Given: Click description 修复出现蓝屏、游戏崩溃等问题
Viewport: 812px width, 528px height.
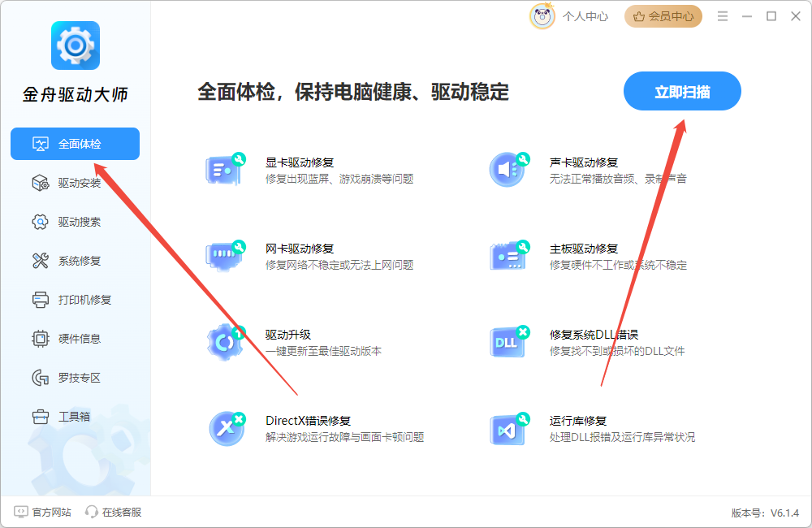Looking at the screenshot, I should click(339, 179).
